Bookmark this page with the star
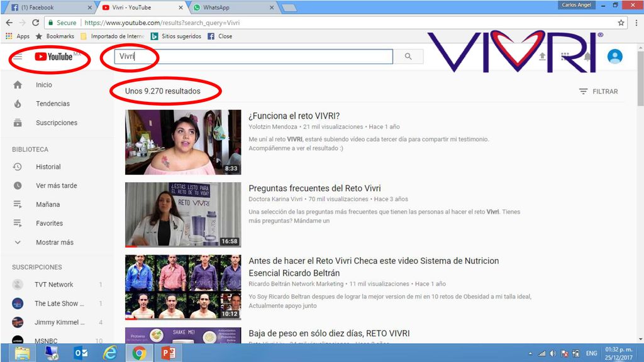 tap(621, 23)
